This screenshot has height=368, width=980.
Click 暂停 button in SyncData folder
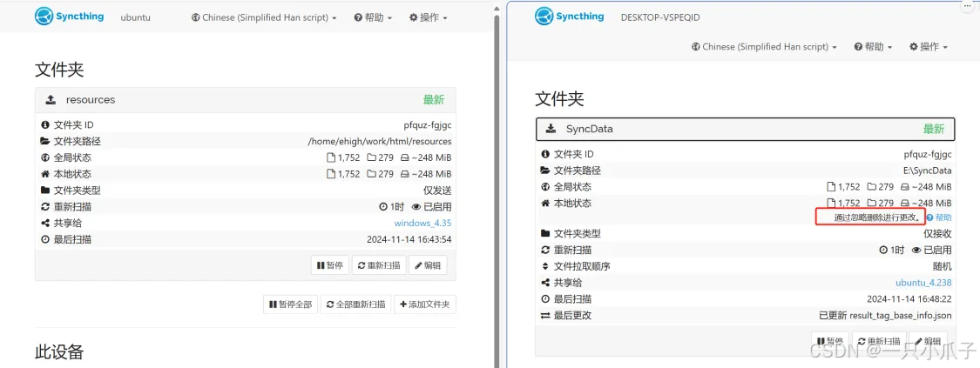point(830,341)
